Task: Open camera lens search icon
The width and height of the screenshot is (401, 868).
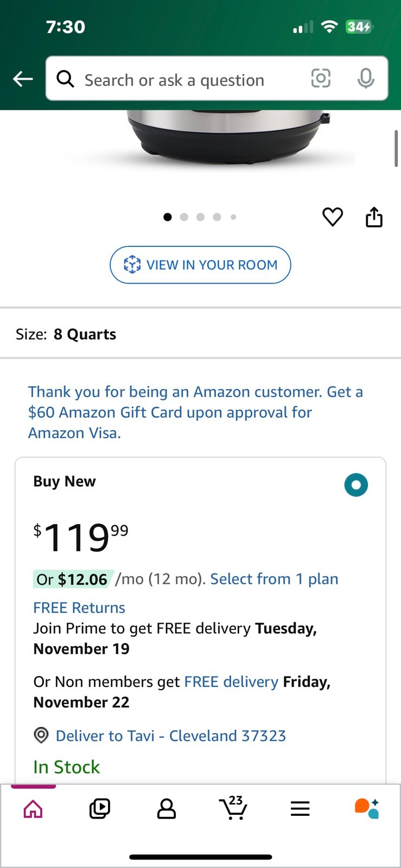Action: click(321, 79)
